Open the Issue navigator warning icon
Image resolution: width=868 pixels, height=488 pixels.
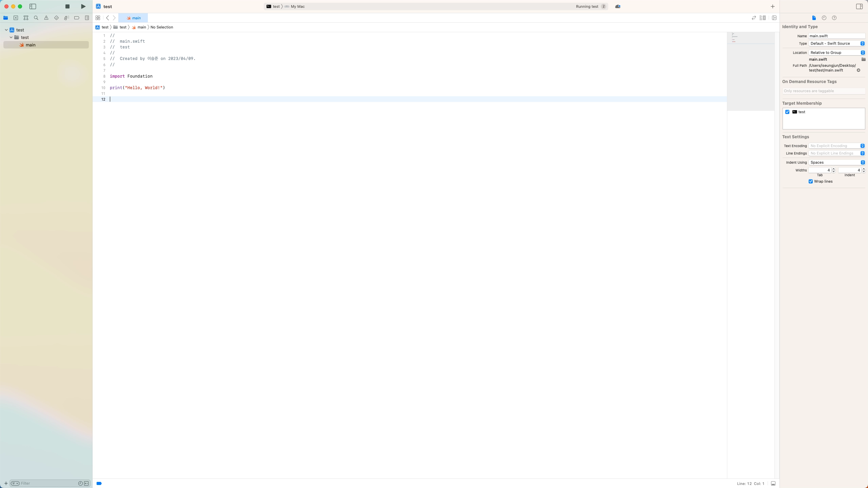(x=46, y=18)
